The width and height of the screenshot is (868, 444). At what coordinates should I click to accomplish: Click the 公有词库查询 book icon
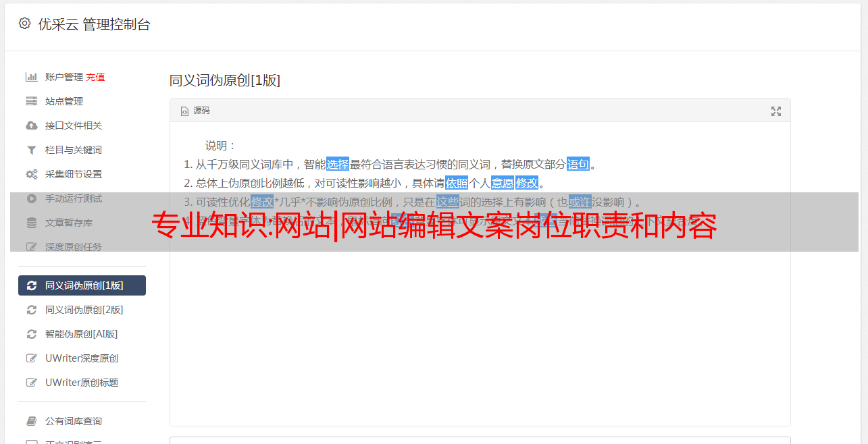click(31, 421)
